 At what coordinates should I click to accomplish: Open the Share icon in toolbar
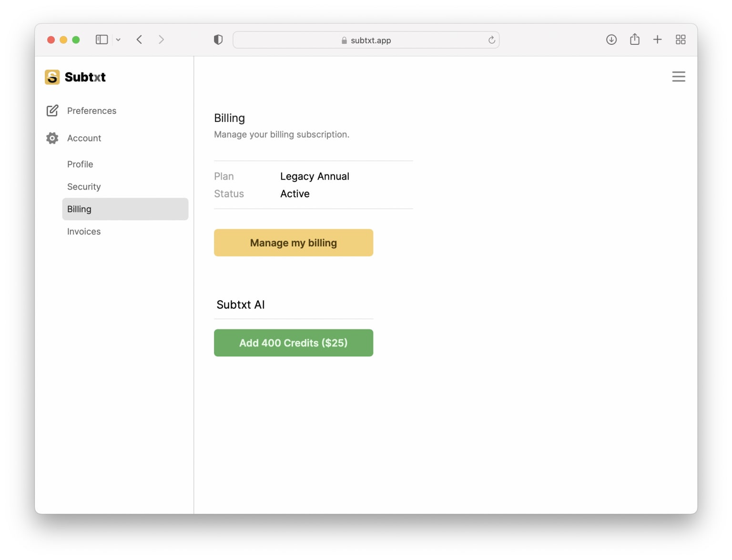point(634,39)
